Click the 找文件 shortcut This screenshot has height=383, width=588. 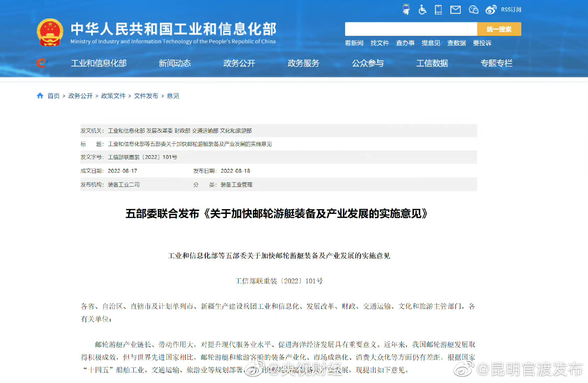[x=380, y=43]
